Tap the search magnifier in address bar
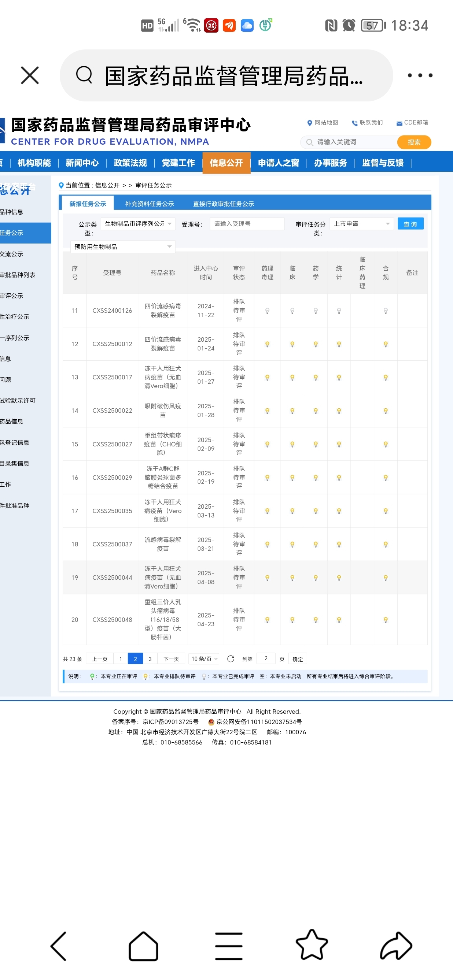The height and width of the screenshot is (980, 453). [x=84, y=75]
